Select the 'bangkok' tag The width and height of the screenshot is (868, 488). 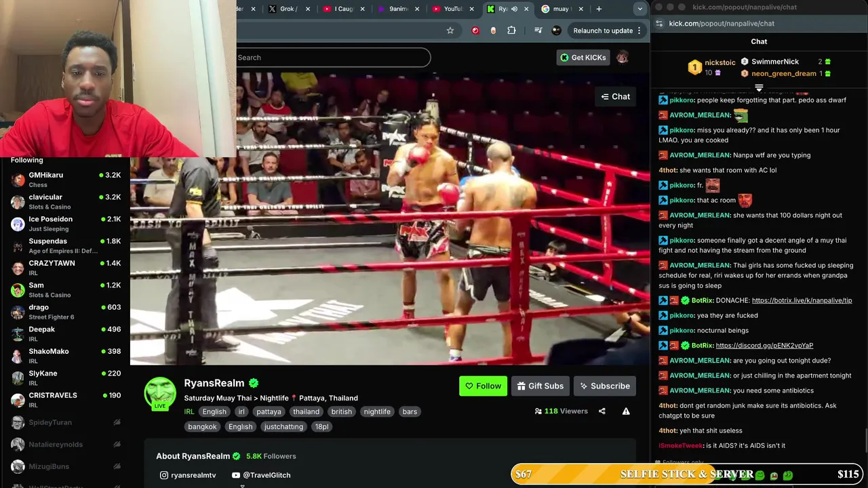[202, 426]
